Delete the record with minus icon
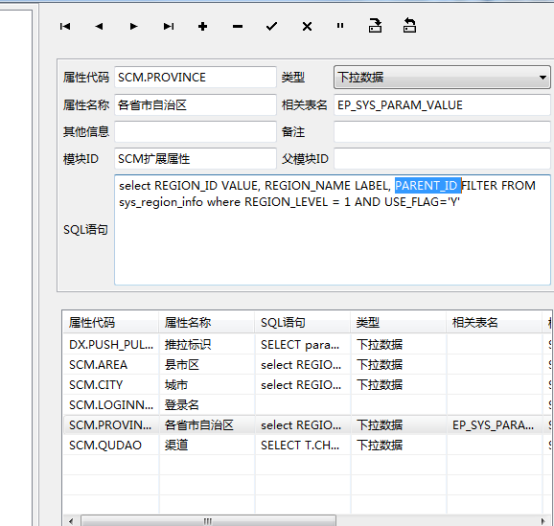 (237, 26)
